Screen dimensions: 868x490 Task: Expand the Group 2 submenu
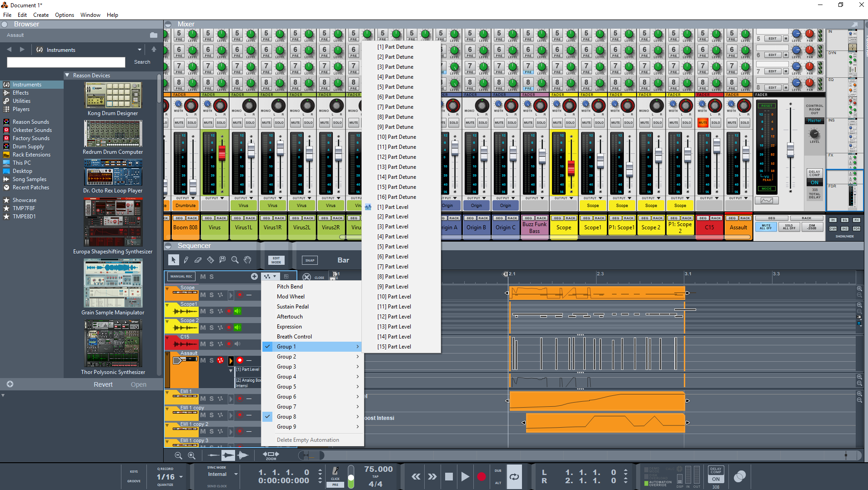click(313, 357)
